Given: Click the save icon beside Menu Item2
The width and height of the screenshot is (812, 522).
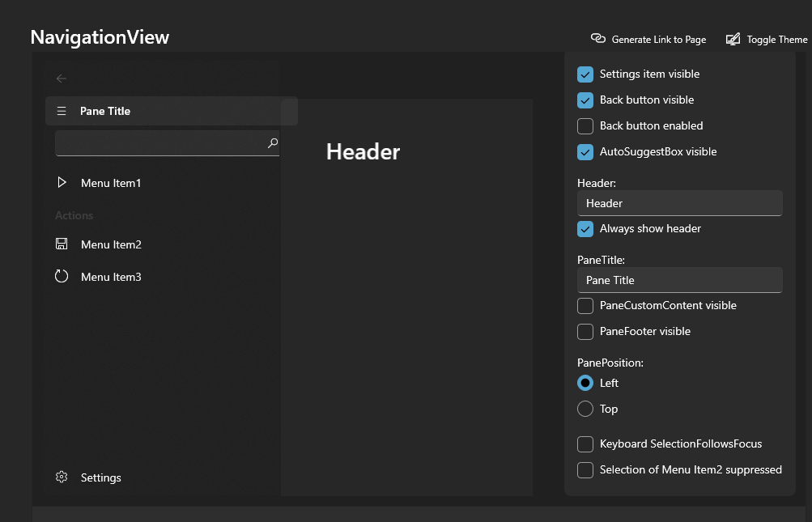Looking at the screenshot, I should (x=62, y=244).
